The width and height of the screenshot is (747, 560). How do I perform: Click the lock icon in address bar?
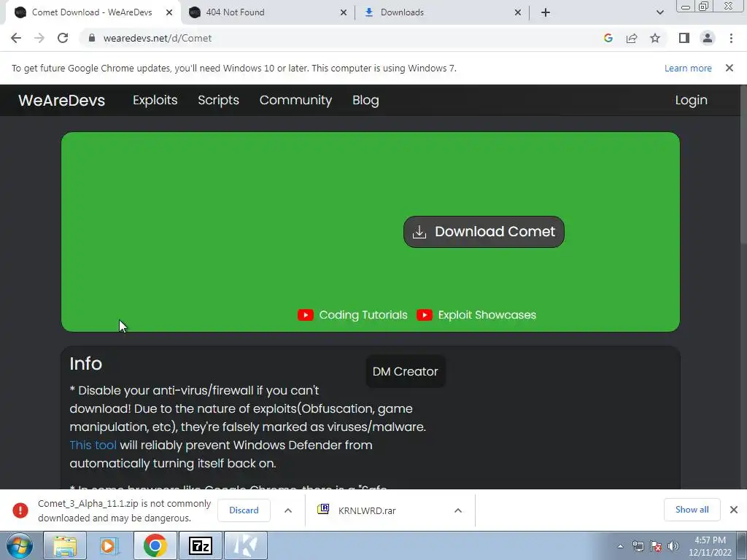(x=92, y=38)
